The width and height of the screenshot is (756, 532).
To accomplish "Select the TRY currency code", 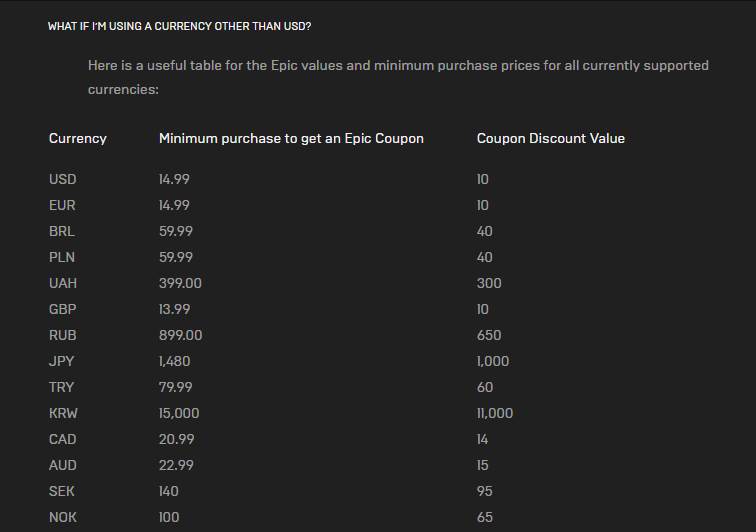I will 61,387.
